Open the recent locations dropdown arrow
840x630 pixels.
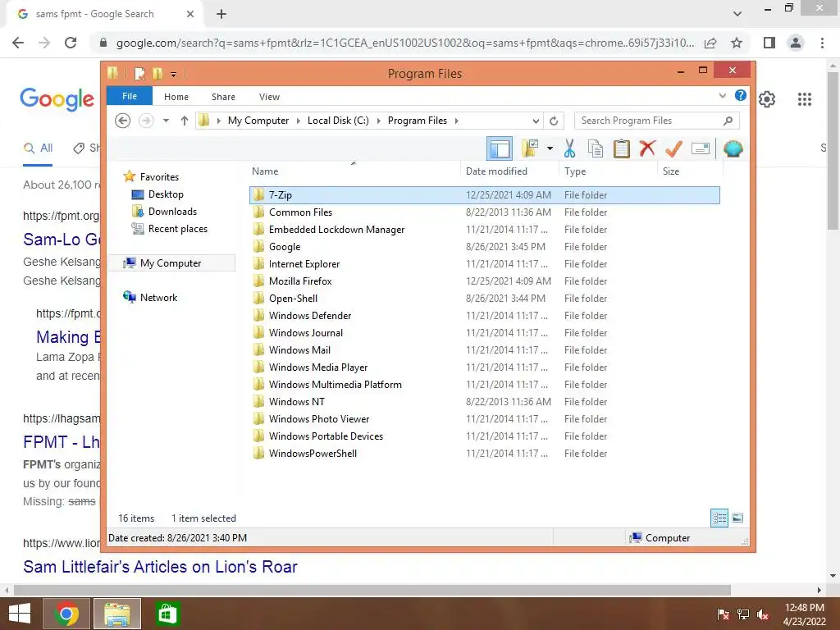[166, 121]
